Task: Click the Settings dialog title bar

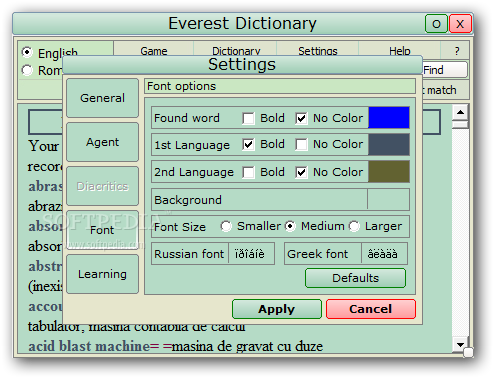Action: (242, 65)
